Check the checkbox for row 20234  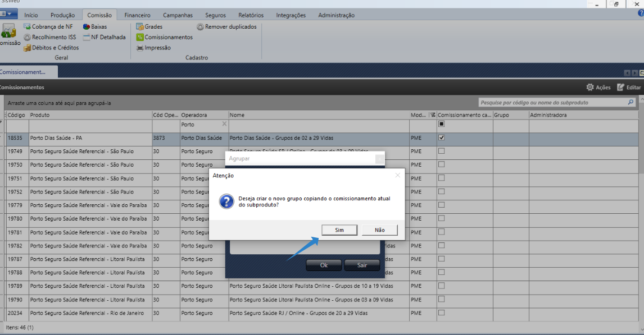pos(442,313)
